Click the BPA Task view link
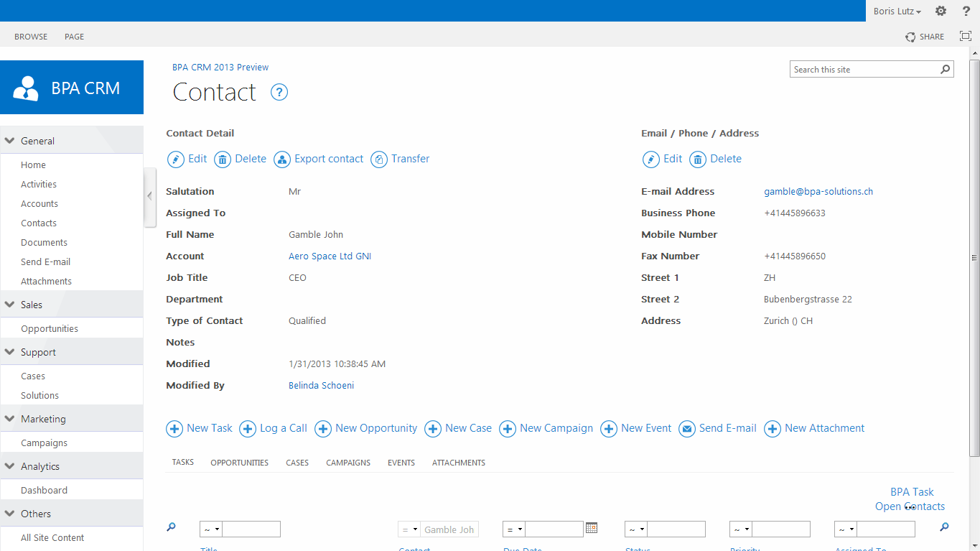 [x=912, y=492]
